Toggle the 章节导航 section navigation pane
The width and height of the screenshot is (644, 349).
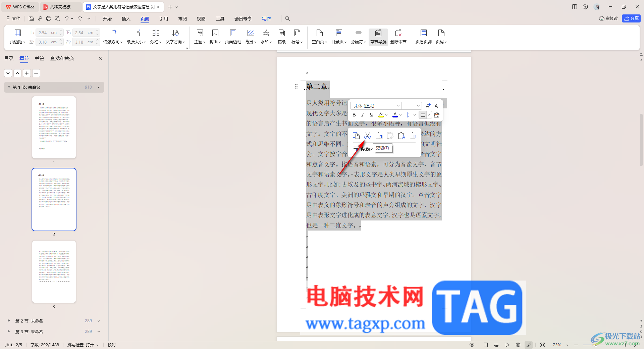pos(378,37)
